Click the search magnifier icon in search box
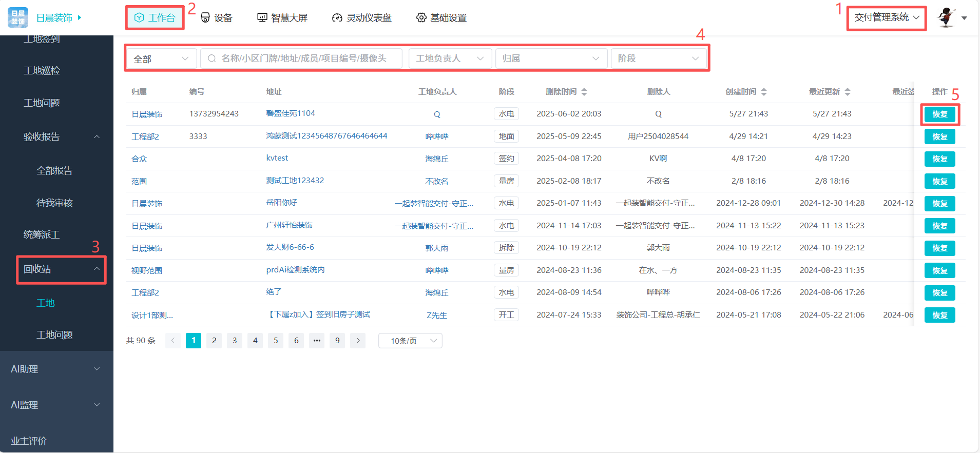Viewport: 980px width, 453px height. pos(212,58)
